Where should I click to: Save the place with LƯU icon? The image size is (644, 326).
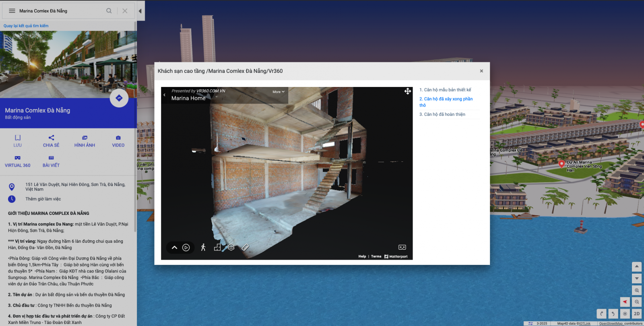[x=18, y=141]
